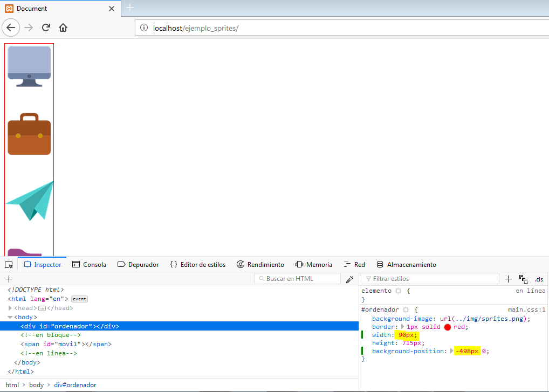This screenshot has width=549, height=392.
Task: Add a new CSS rule with plus icon
Action: pyautogui.click(x=508, y=279)
